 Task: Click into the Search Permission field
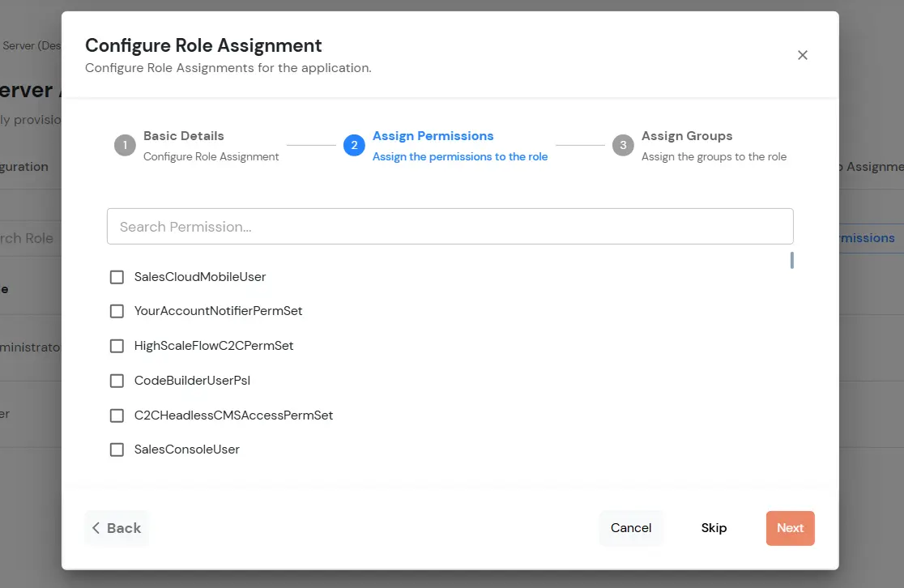pos(450,226)
